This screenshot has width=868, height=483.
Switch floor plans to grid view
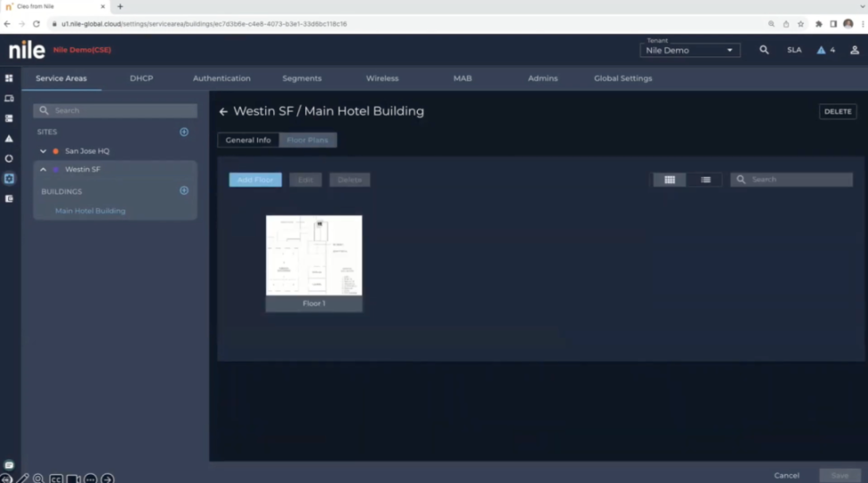(669, 179)
